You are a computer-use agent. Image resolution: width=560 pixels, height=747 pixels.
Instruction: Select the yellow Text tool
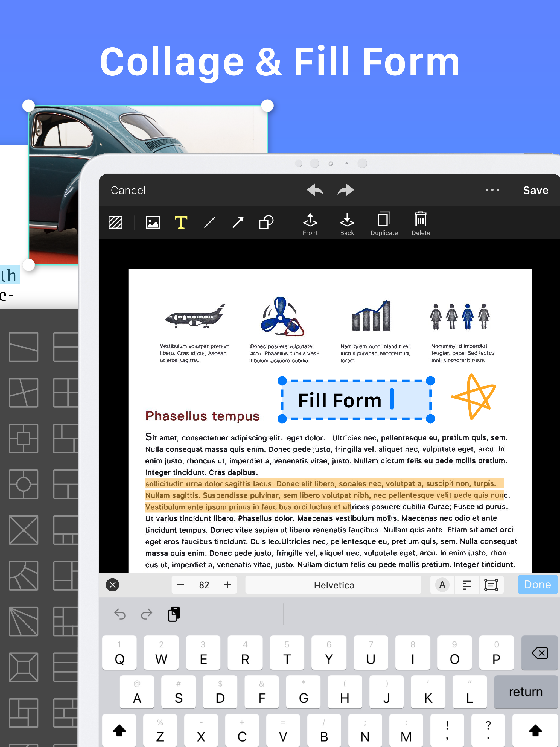coord(181,223)
